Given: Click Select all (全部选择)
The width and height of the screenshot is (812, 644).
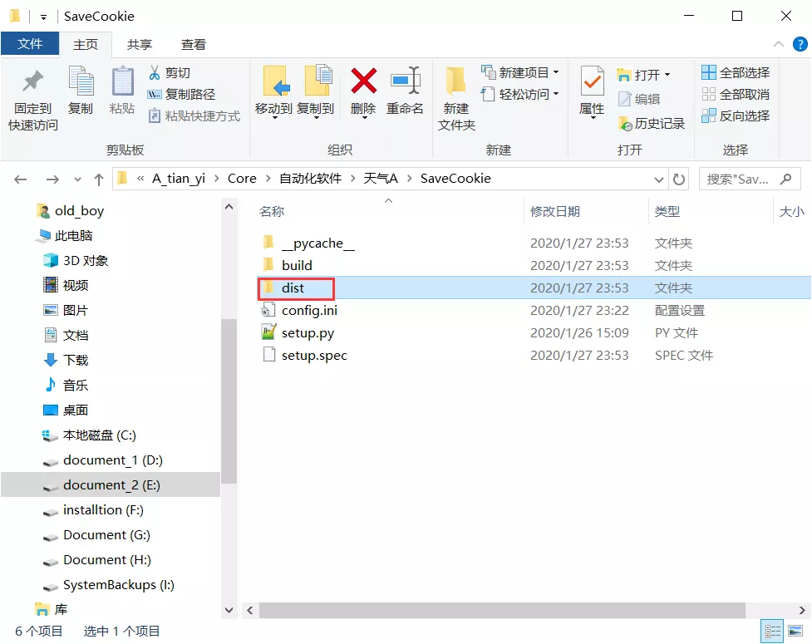Looking at the screenshot, I should point(736,72).
